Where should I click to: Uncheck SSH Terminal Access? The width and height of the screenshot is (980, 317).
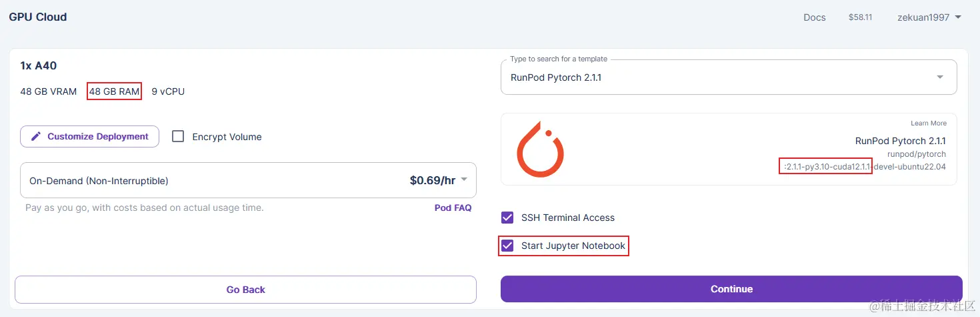[507, 218]
